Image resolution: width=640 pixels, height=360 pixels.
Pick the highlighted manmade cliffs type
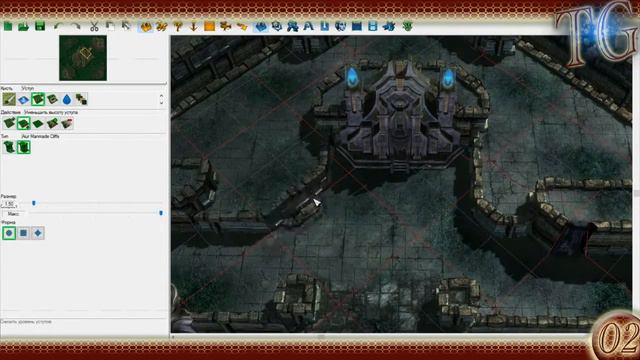(x=23, y=147)
